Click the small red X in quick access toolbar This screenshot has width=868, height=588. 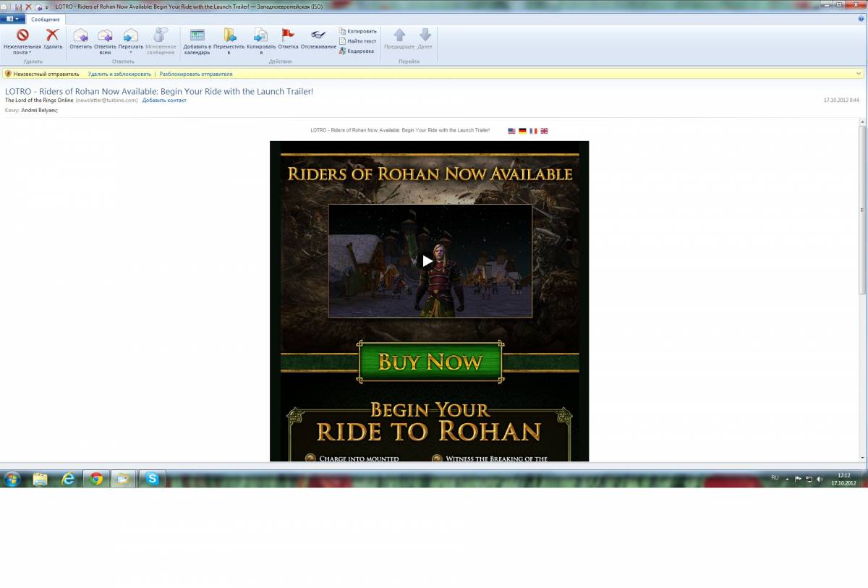pyautogui.click(x=28, y=6)
